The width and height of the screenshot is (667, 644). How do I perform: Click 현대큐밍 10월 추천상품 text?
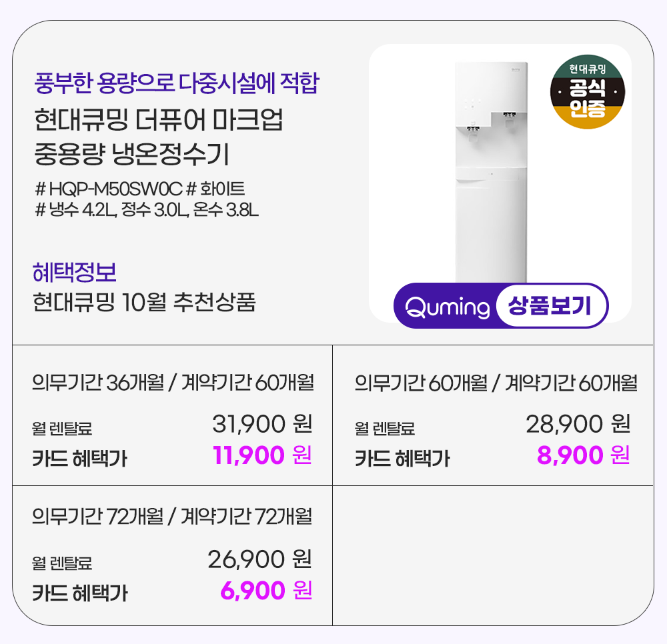coord(145,302)
